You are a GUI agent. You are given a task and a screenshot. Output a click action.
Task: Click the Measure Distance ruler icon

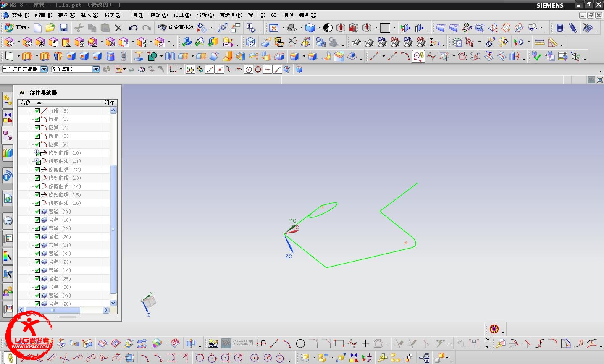click(x=539, y=42)
